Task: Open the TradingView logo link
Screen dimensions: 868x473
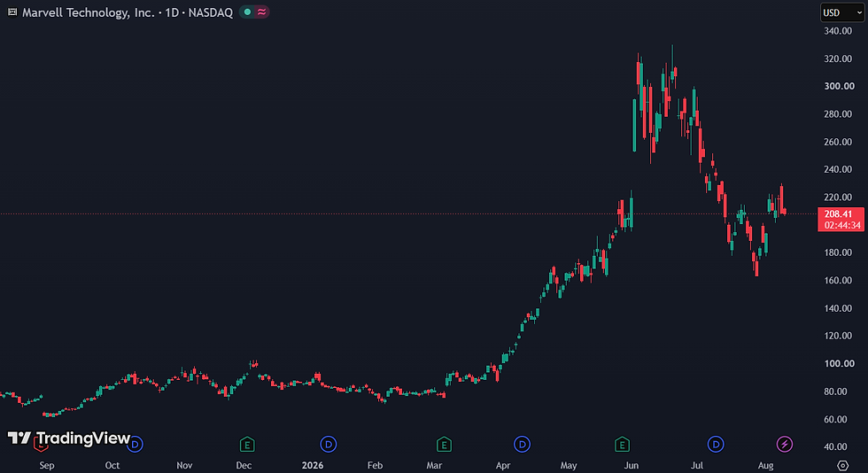Action: (x=69, y=438)
